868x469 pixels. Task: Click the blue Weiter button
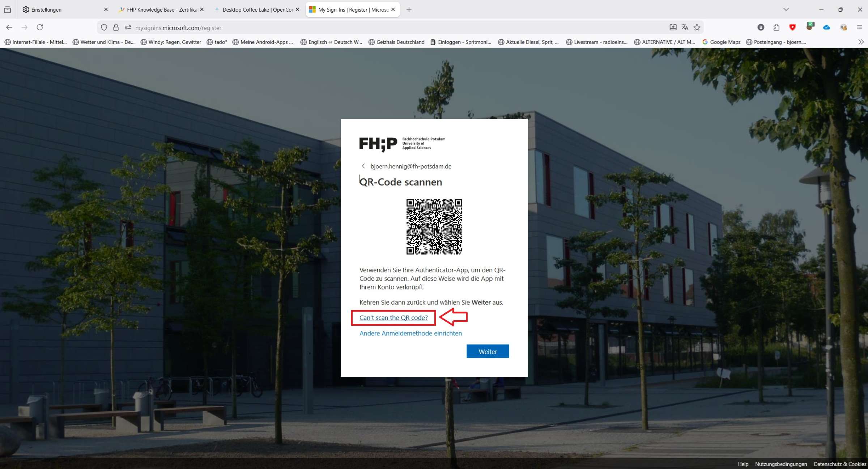click(x=488, y=351)
